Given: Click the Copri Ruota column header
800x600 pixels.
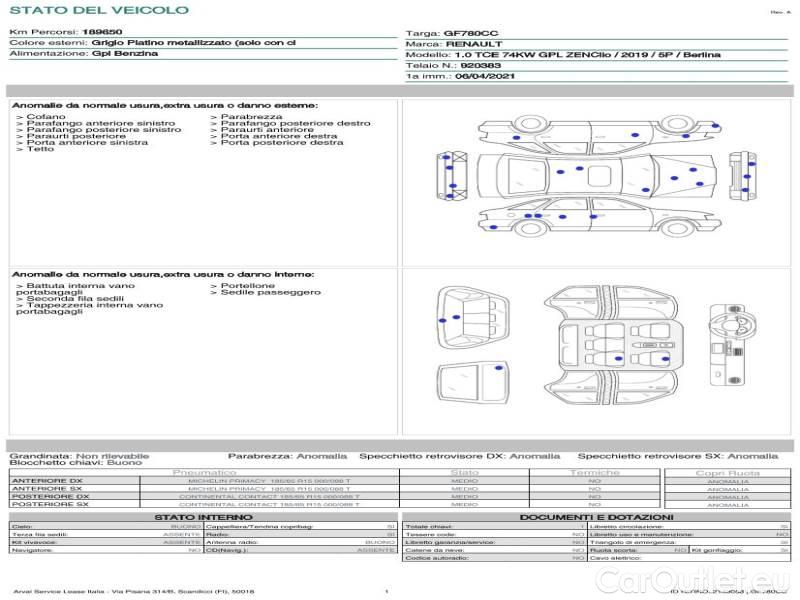Looking at the screenshot, I should (727, 472).
